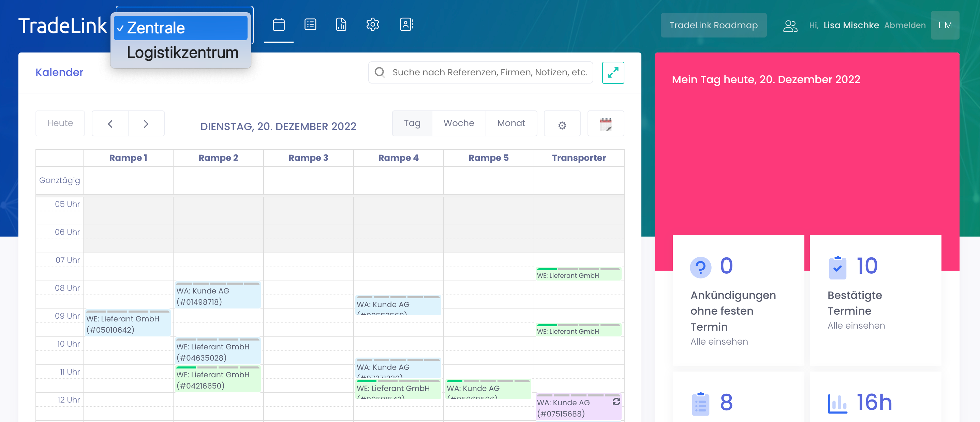This screenshot has width=980, height=422.
Task: Click the Abmelden link
Action: [905, 26]
